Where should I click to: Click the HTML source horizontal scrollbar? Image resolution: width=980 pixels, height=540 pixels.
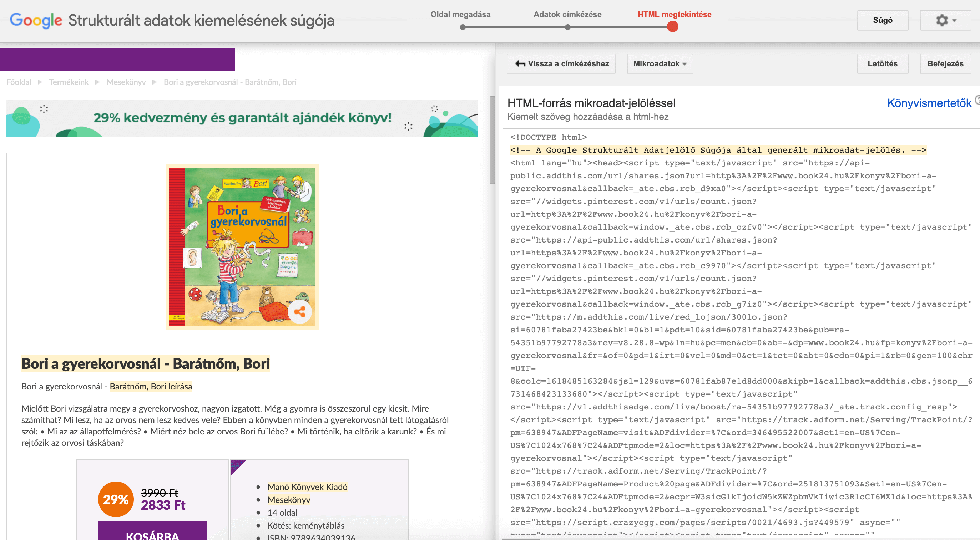coord(520,539)
